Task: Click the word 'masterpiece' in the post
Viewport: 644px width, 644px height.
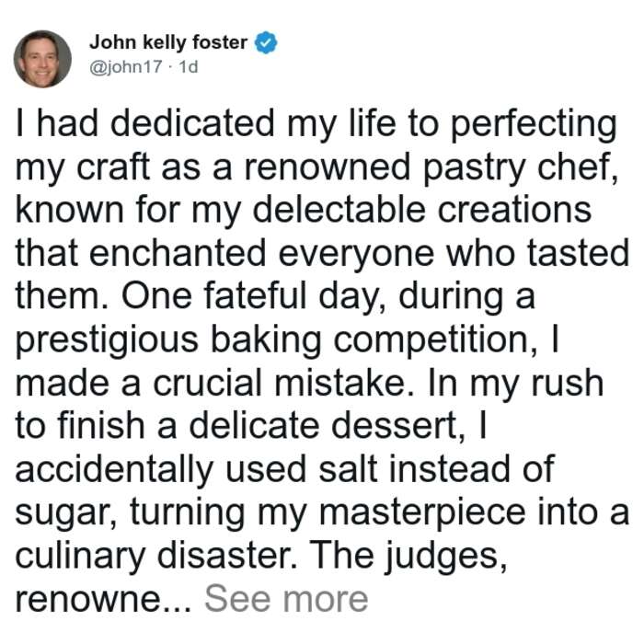Action: pos(422,513)
